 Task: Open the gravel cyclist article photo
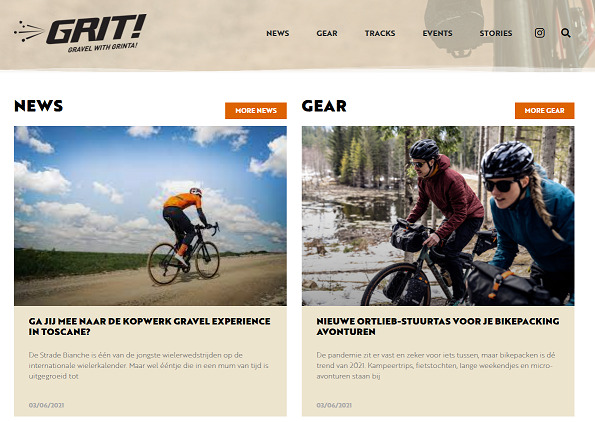(x=150, y=216)
